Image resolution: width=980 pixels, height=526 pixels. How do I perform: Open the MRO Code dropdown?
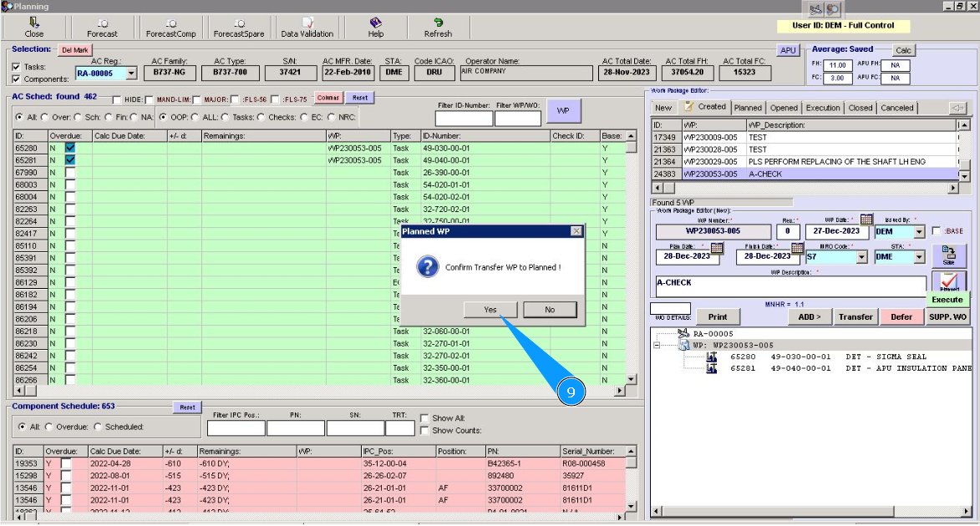point(861,257)
